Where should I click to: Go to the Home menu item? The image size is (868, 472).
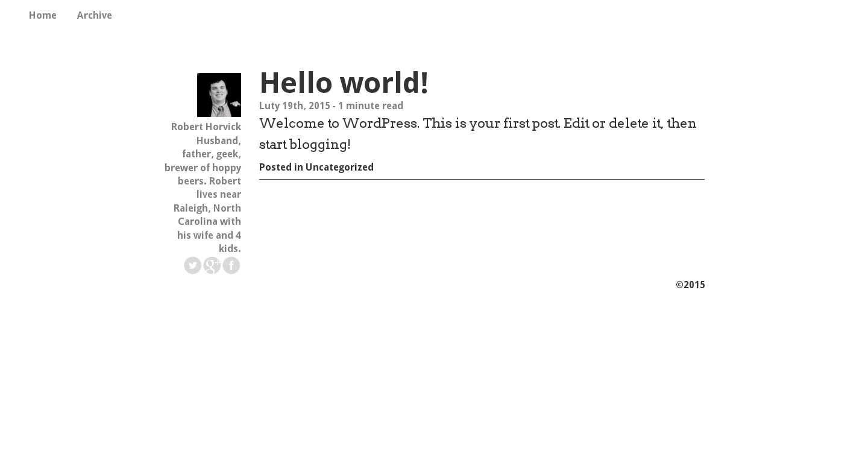[43, 15]
